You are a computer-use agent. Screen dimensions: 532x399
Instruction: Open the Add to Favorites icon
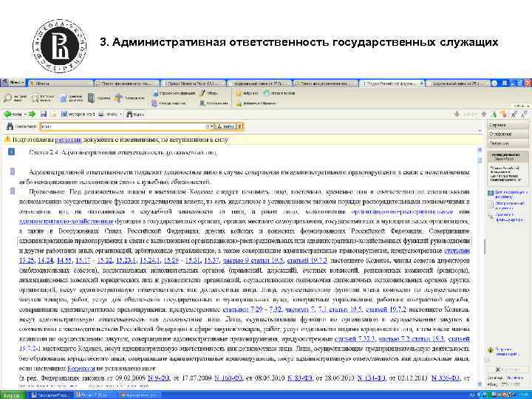click(x=239, y=103)
